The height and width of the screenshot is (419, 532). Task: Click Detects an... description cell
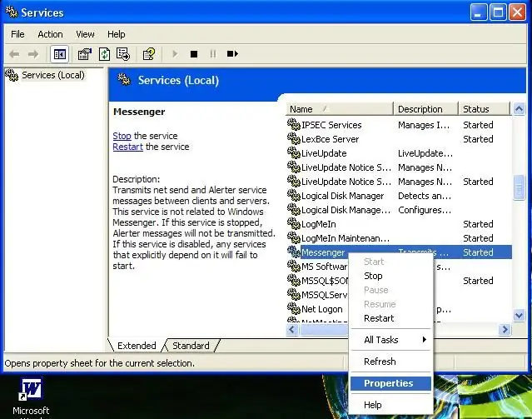(425, 196)
